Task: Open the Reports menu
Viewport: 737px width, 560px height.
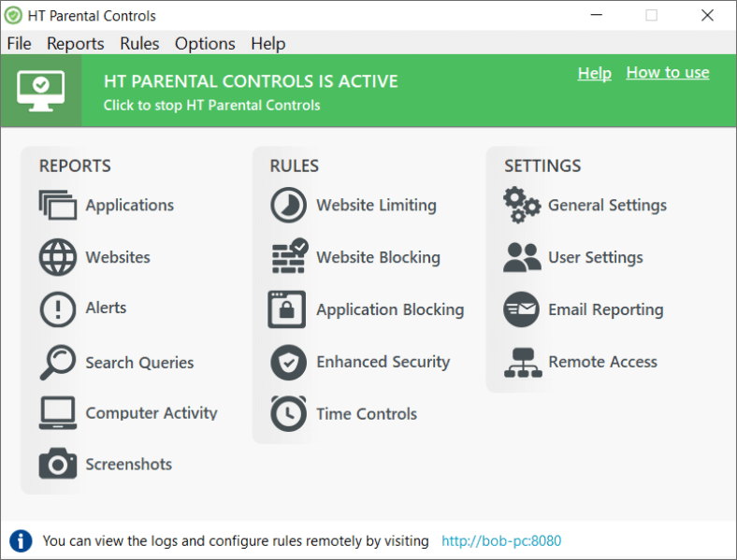Action: (x=75, y=44)
